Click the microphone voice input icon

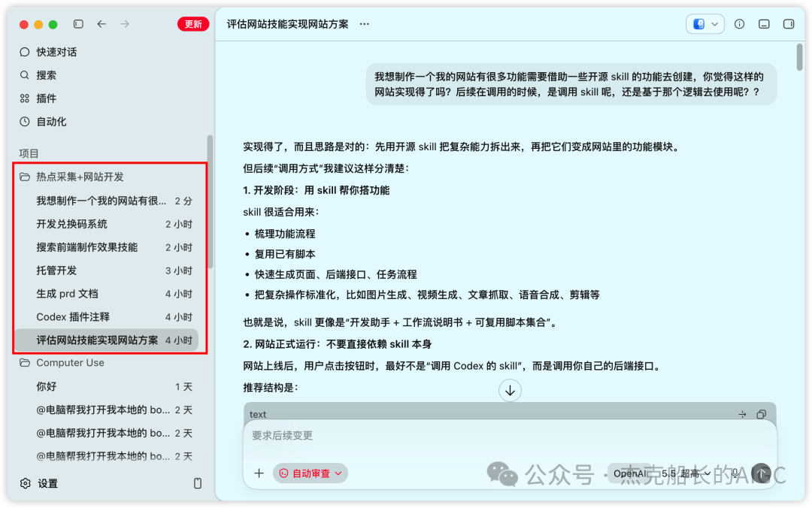point(735,473)
